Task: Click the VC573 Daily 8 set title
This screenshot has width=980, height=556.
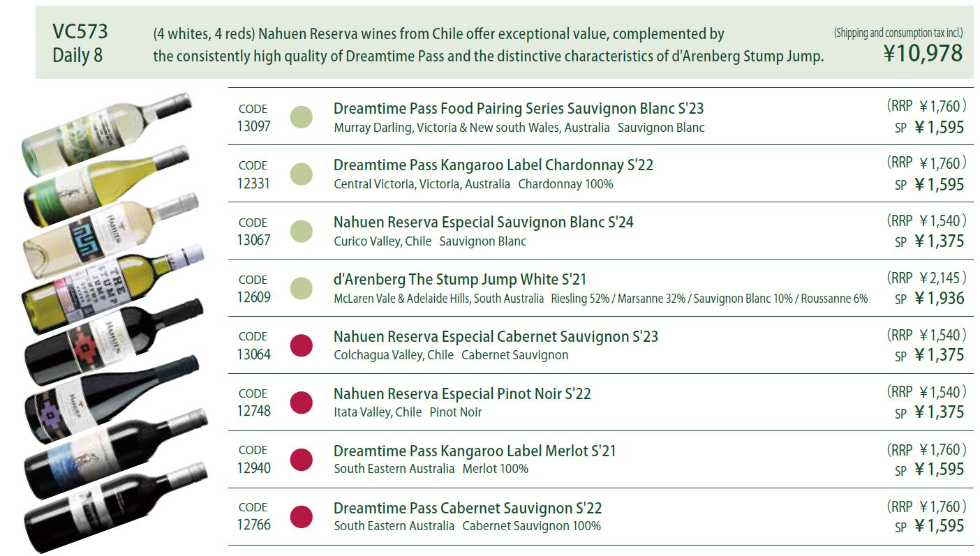Action: click(x=80, y=43)
